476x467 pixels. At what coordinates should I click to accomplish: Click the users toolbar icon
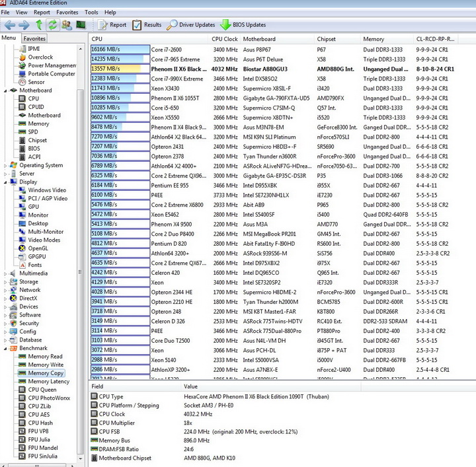pos(67,25)
